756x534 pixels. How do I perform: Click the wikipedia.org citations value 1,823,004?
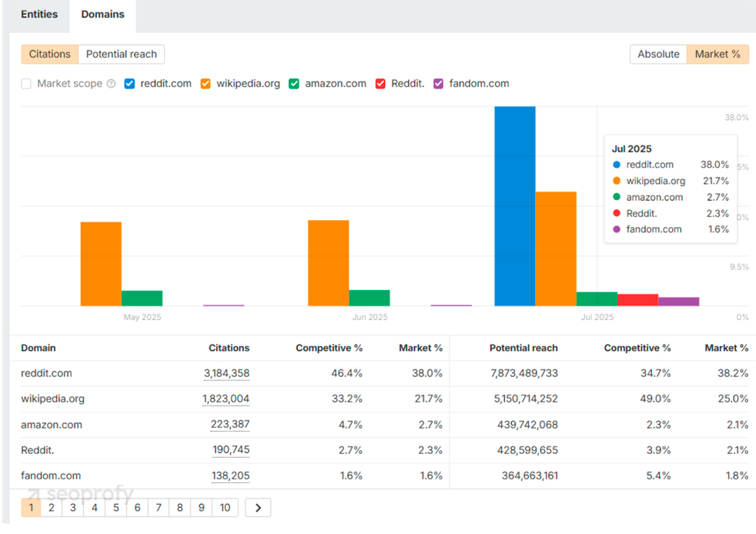tap(226, 399)
